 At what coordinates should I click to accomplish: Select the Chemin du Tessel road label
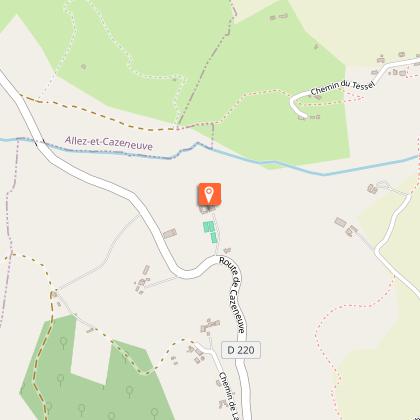pyautogui.click(x=343, y=88)
